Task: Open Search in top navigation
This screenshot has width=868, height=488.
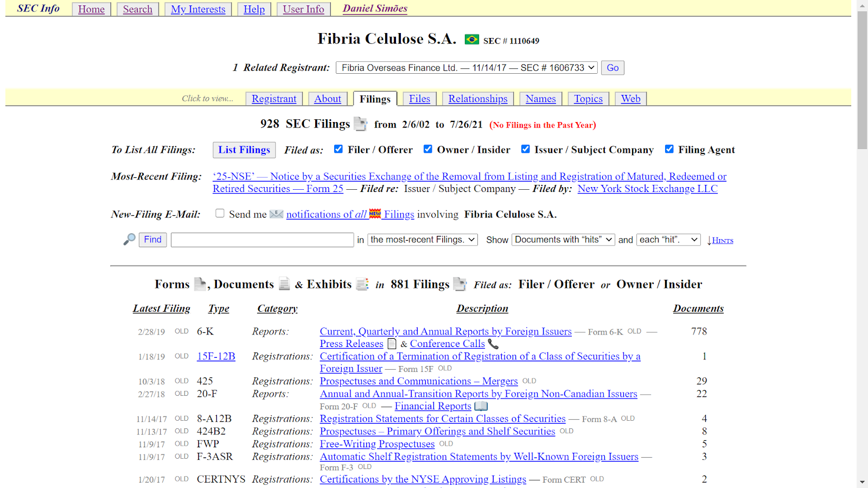Action: point(138,9)
